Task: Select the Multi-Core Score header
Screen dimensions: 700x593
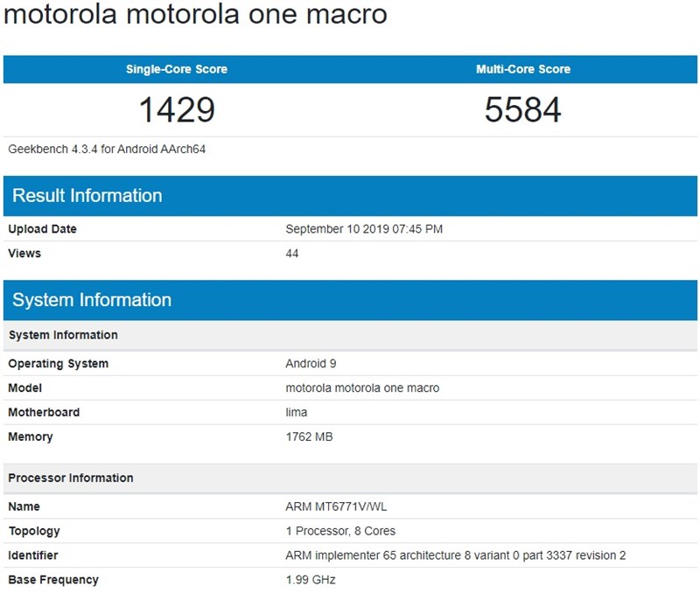Action: pos(523,69)
